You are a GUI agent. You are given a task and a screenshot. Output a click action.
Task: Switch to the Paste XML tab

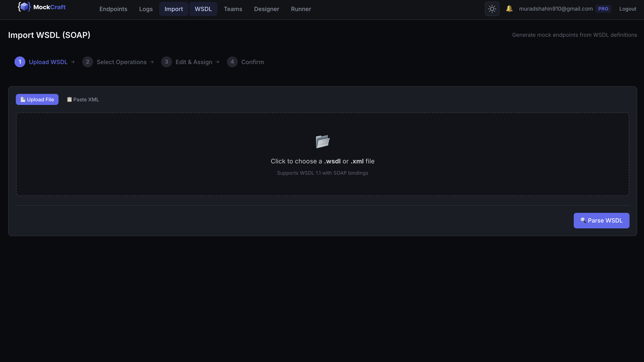click(83, 99)
